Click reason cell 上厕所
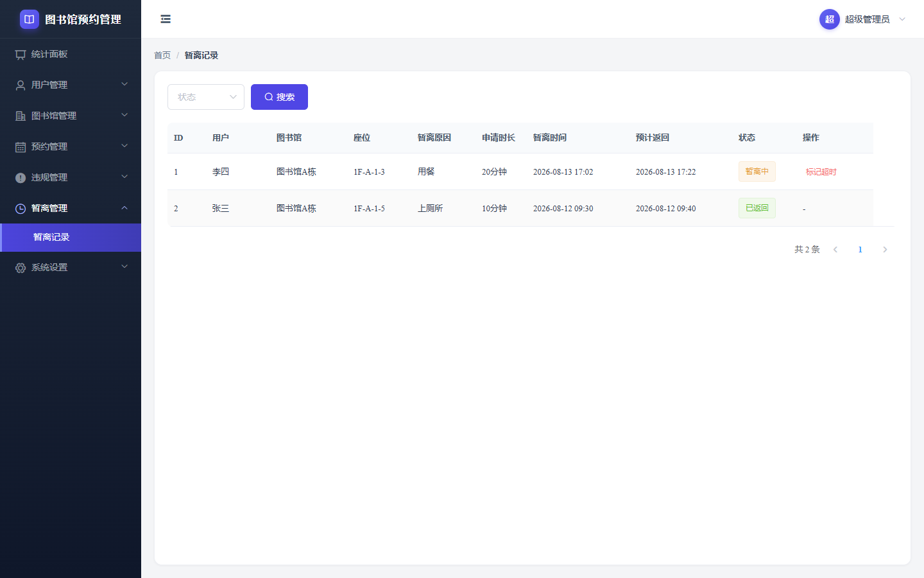This screenshot has height=578, width=924. [430, 208]
